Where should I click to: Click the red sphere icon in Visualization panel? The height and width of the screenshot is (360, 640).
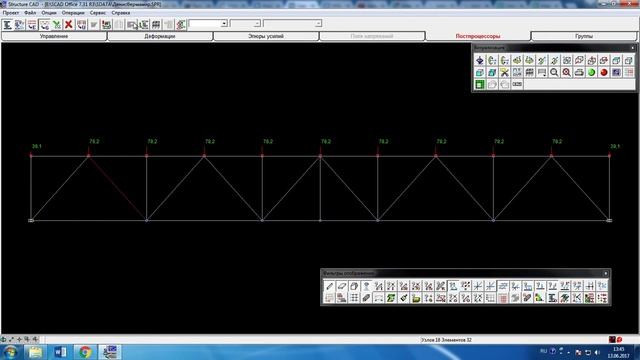click(x=604, y=73)
